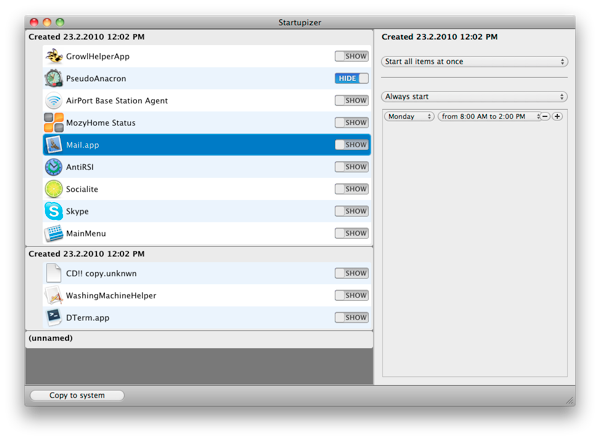
Task: Toggle SHOW switch for WashingMachineHelper
Action: click(352, 295)
